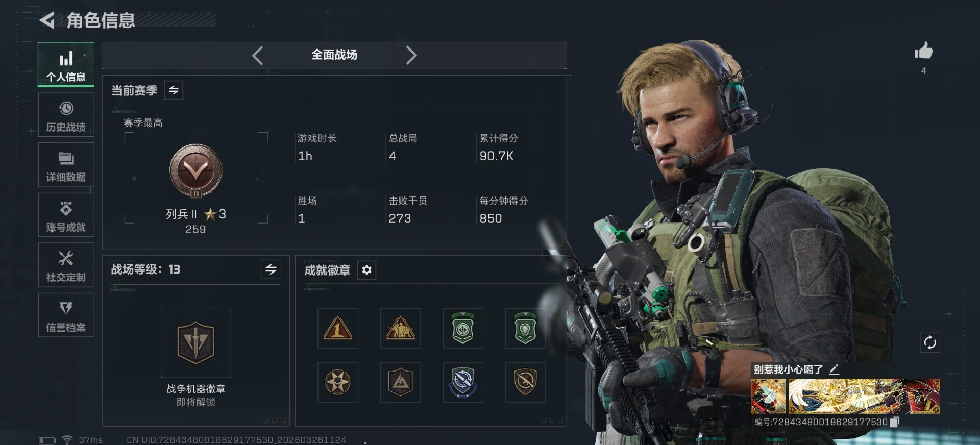Open the 历史战绩 tab
Viewport: 980px width, 445px height.
(66, 115)
